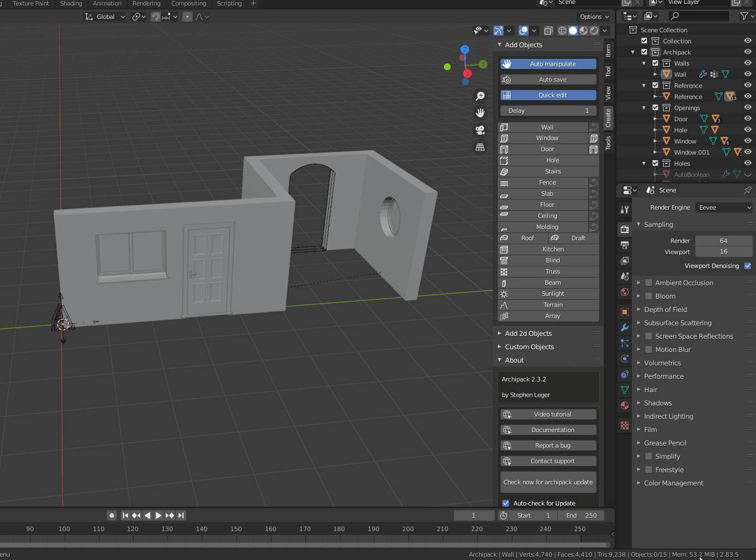Select rendered viewport shading sphere
The height and width of the screenshot is (560, 756).
pos(594,31)
